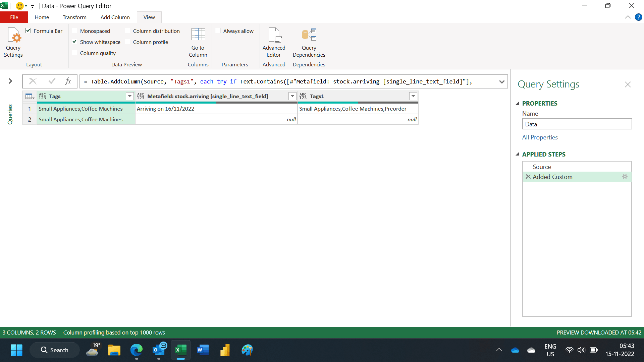
Task: Open Added Custom step settings gear
Action: click(625, 176)
